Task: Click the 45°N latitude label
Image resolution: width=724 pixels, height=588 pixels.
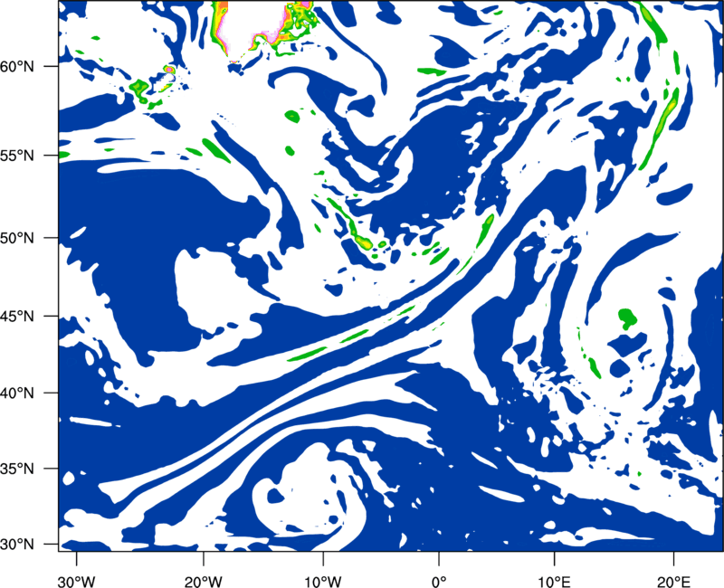Action: click(17, 316)
